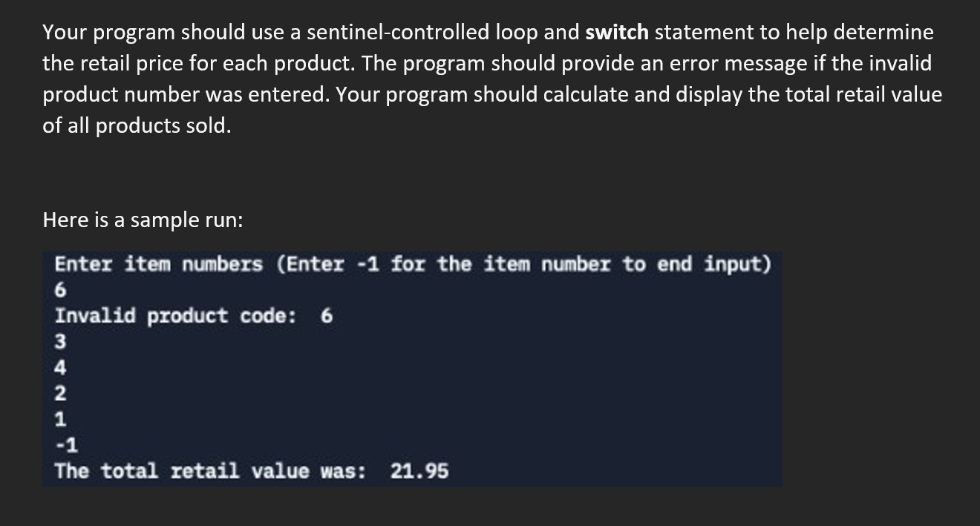
Task: Click the first input value 6
Action: [61, 290]
